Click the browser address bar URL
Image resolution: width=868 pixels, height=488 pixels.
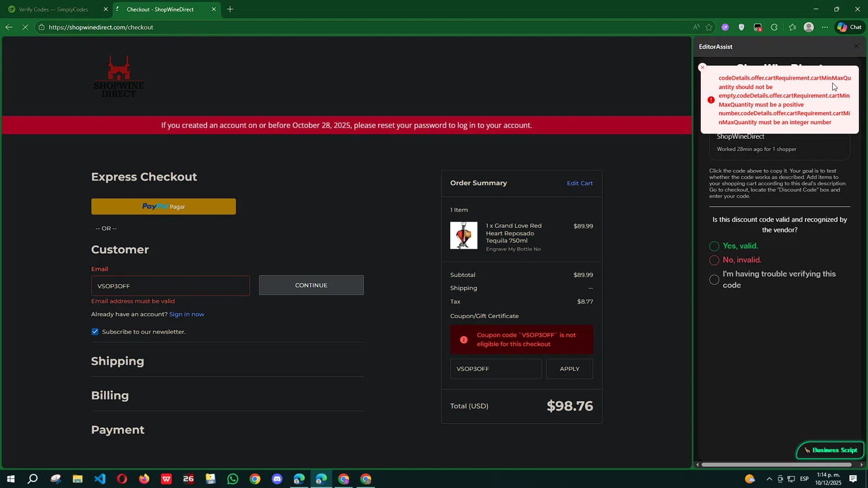tap(101, 27)
